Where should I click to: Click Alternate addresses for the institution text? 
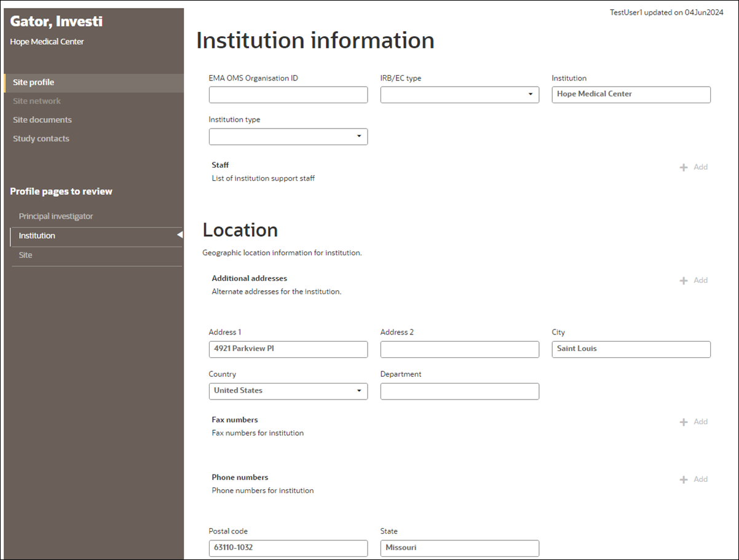[277, 292]
